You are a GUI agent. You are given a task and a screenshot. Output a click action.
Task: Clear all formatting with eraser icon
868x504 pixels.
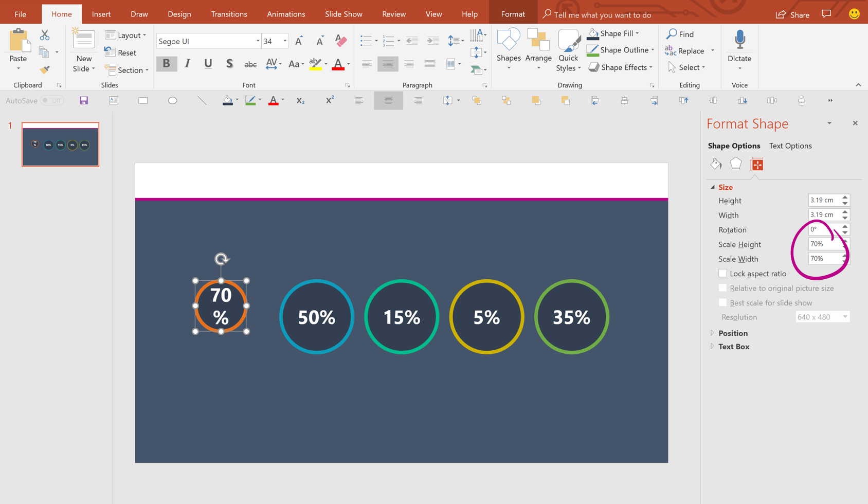pos(341,41)
